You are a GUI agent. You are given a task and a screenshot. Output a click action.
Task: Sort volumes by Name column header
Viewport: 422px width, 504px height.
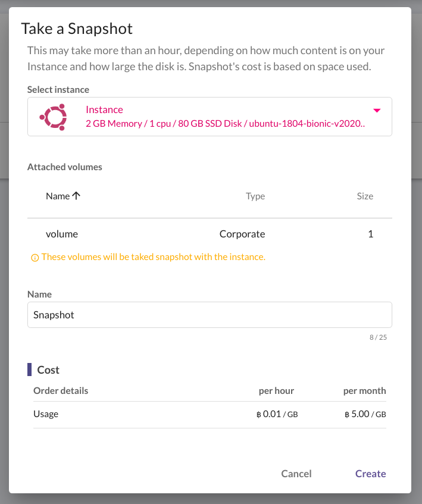(x=58, y=196)
